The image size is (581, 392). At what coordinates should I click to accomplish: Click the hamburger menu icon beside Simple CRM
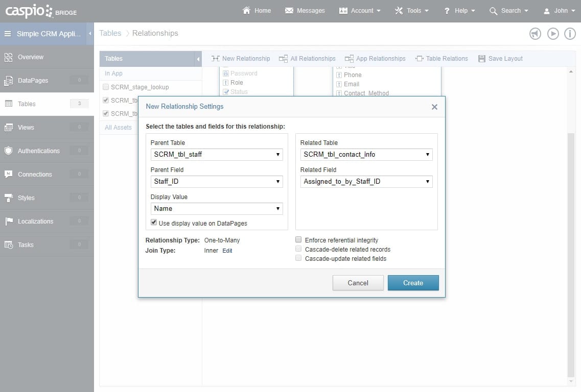[x=8, y=34]
